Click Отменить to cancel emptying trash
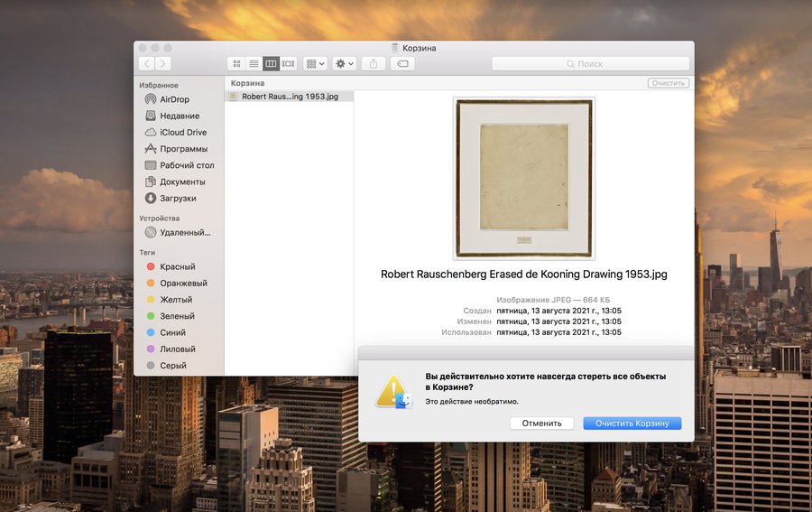 [x=541, y=423]
